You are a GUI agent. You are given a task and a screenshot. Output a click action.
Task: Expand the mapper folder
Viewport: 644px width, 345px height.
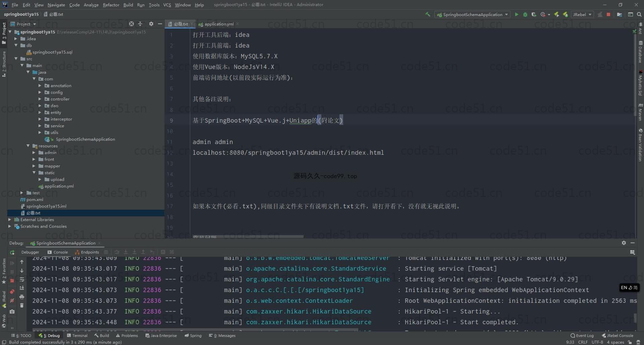[x=34, y=166]
